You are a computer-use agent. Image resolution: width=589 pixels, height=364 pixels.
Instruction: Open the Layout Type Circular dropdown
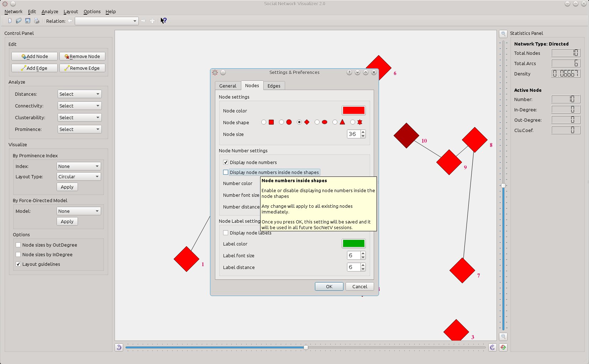(x=79, y=176)
